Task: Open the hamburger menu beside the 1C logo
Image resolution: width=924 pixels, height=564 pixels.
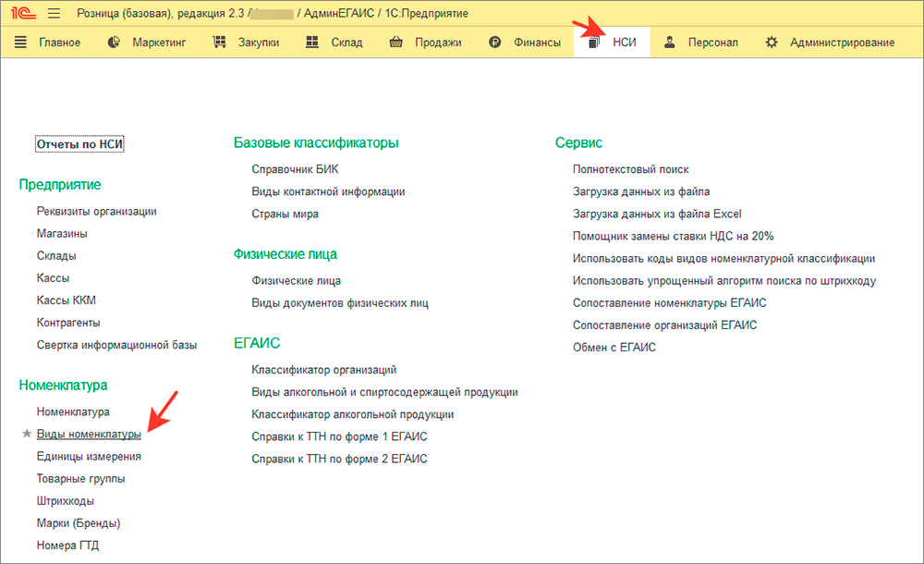Action: 54,13
